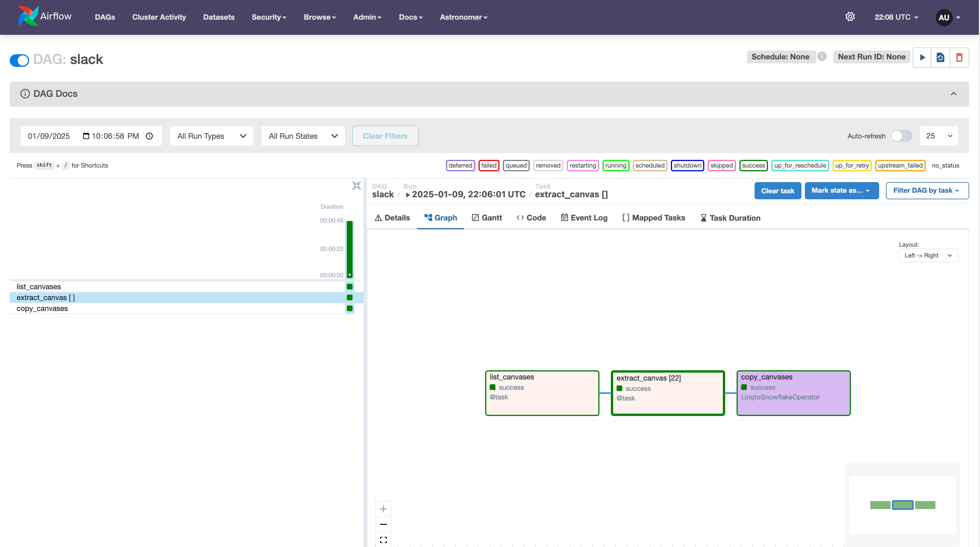The height and width of the screenshot is (547, 980).
Task: Select list_canvases node in graph
Action: [x=542, y=393]
